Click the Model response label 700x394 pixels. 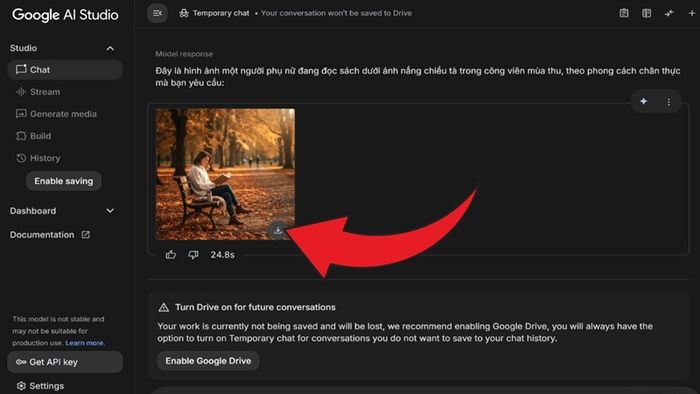pos(184,54)
